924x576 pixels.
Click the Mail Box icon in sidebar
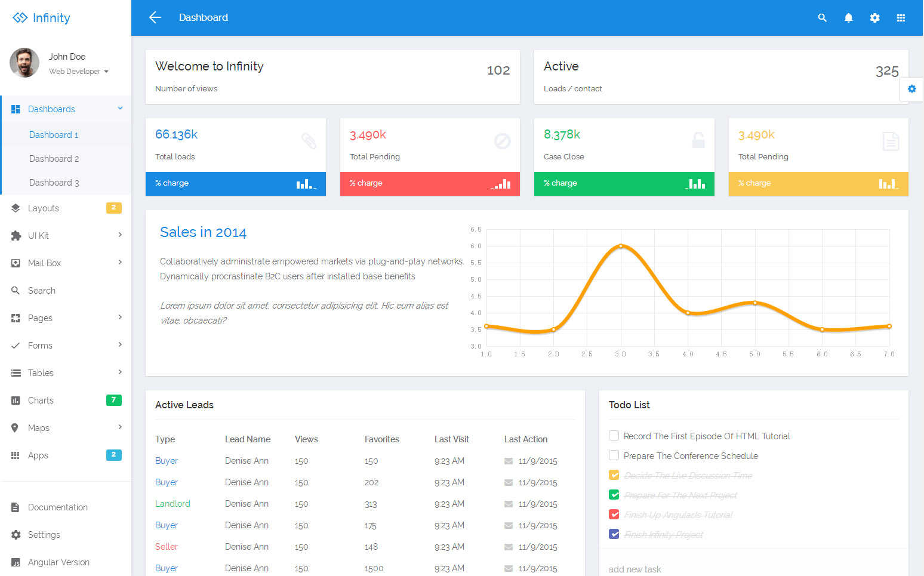coord(16,263)
